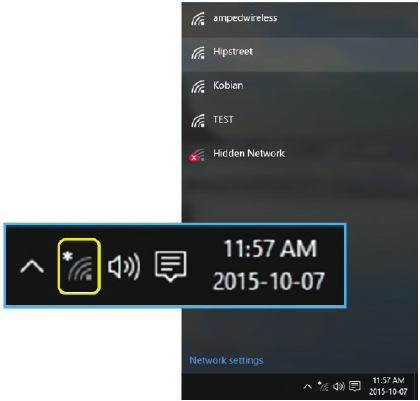Click the TEST network signal icon
420x401 pixels.
198,121
